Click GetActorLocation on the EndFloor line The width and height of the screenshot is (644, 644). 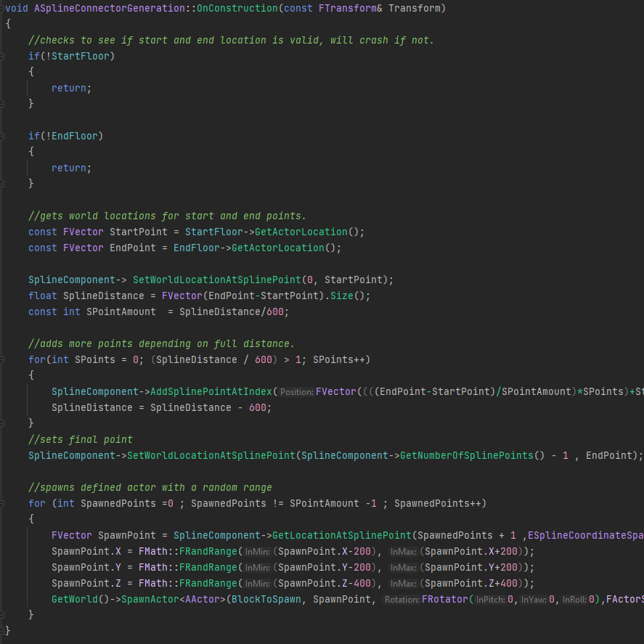click(x=277, y=248)
